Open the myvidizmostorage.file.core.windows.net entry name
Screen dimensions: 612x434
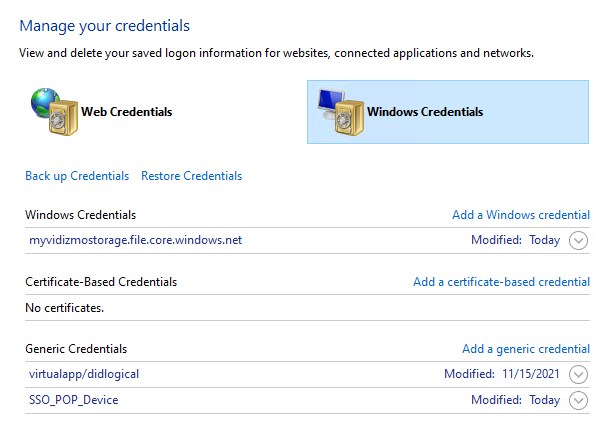[135, 240]
